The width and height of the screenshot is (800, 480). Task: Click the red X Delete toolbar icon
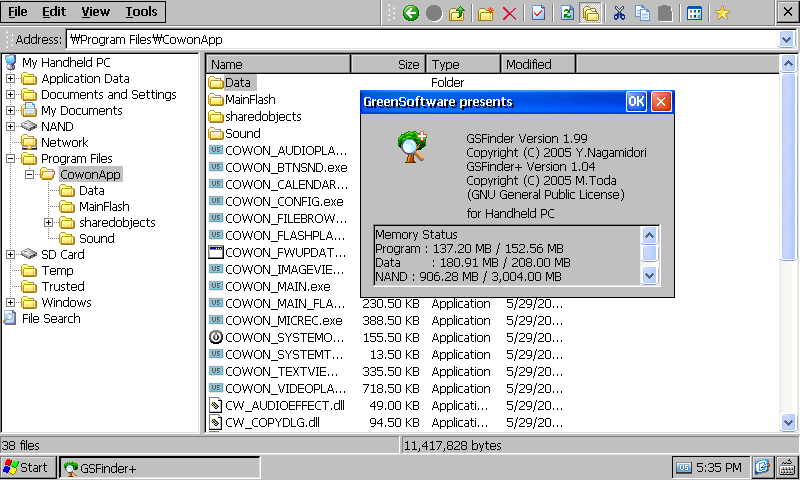coord(509,13)
